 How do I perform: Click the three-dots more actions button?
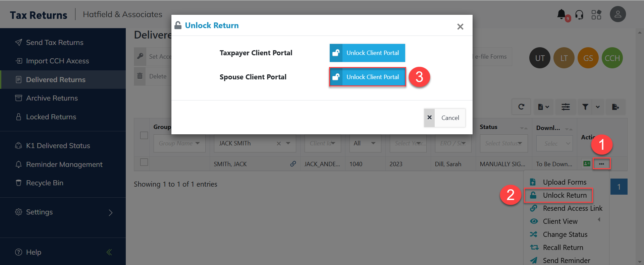[601, 164]
